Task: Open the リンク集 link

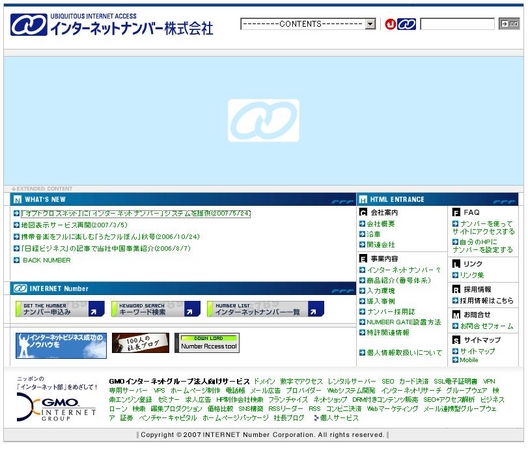Action: click(472, 275)
